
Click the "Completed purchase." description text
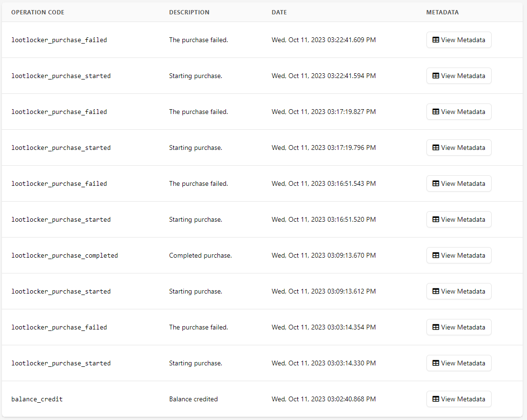point(200,255)
